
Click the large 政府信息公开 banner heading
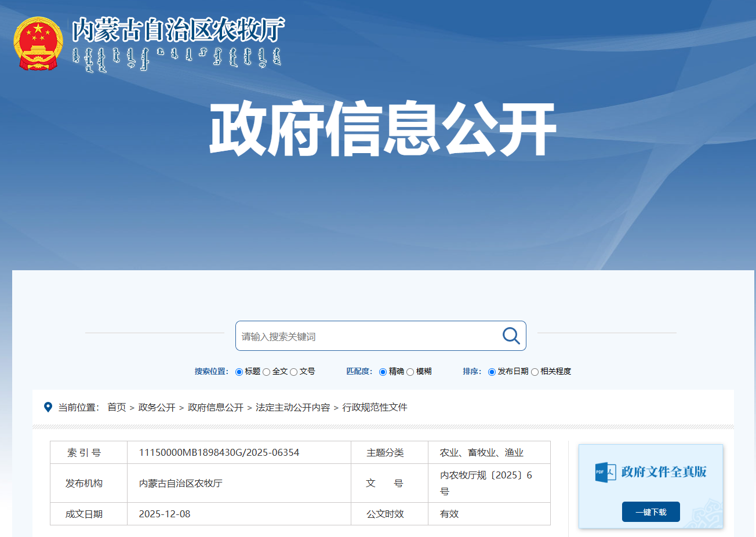pos(382,129)
